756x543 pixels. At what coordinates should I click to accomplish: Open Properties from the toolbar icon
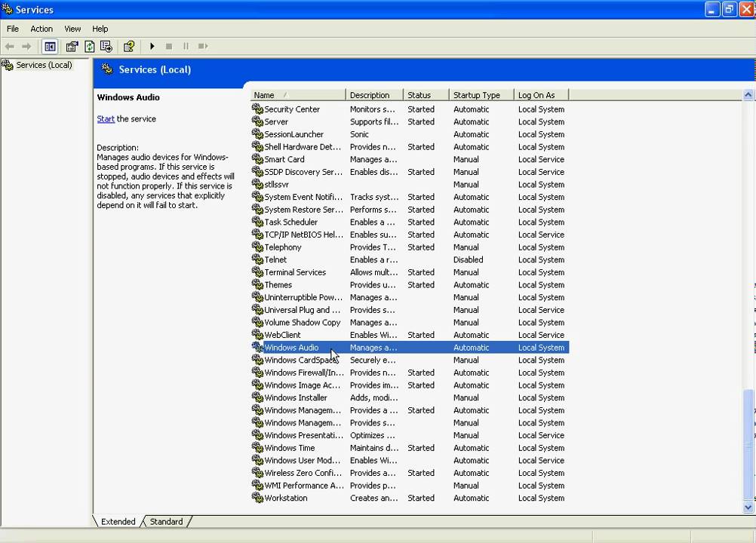click(72, 46)
